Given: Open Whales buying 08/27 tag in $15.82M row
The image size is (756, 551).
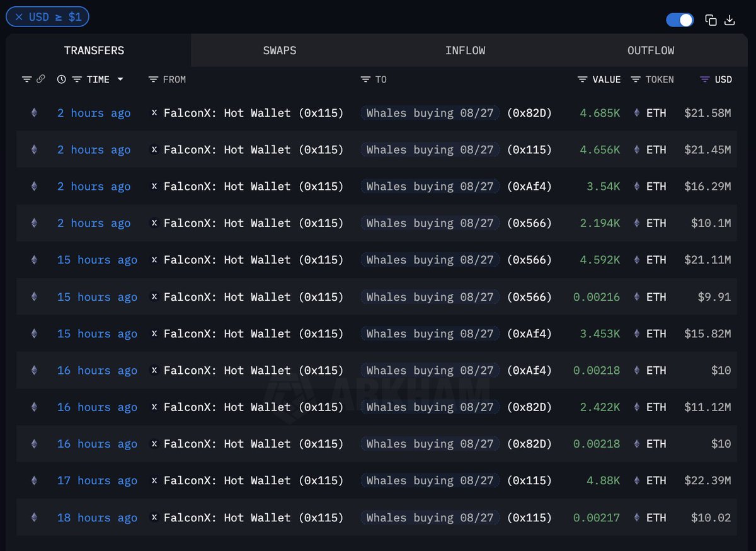Looking at the screenshot, I should (x=430, y=333).
